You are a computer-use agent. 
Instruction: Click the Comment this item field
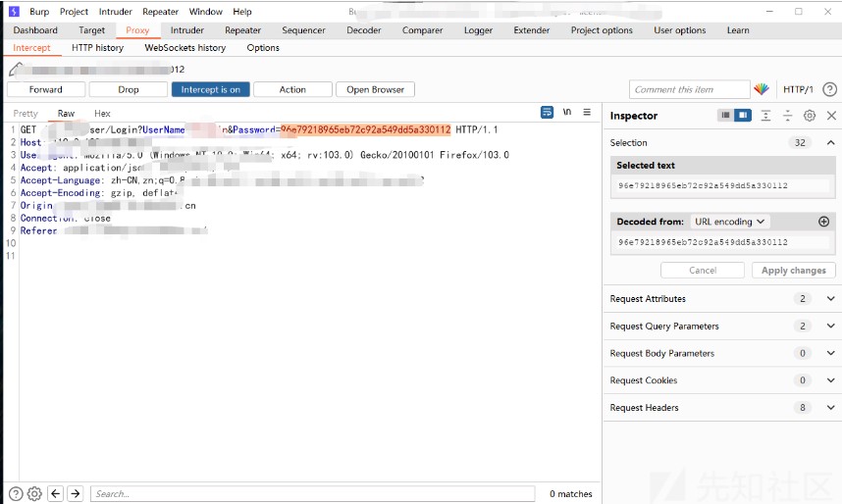(x=690, y=89)
